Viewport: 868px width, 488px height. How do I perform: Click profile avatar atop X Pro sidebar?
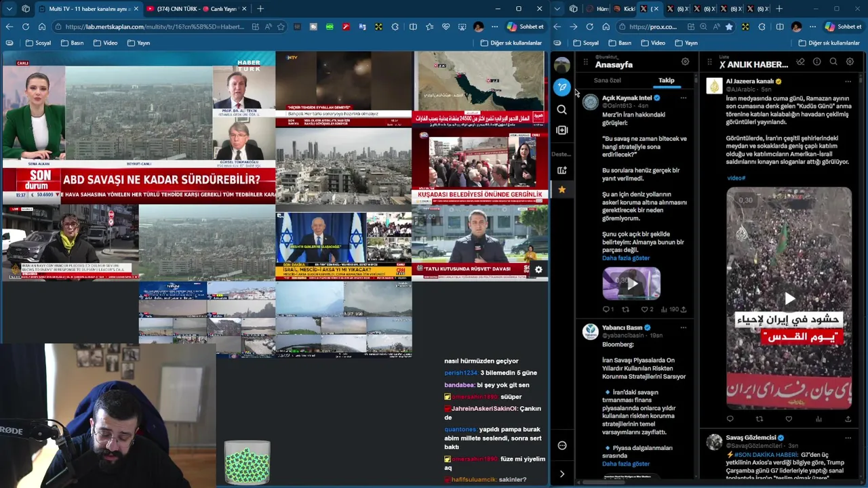tap(561, 65)
